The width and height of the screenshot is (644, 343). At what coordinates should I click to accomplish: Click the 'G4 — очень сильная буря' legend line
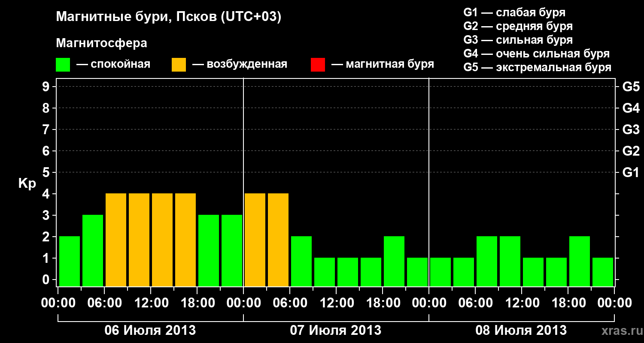click(536, 54)
